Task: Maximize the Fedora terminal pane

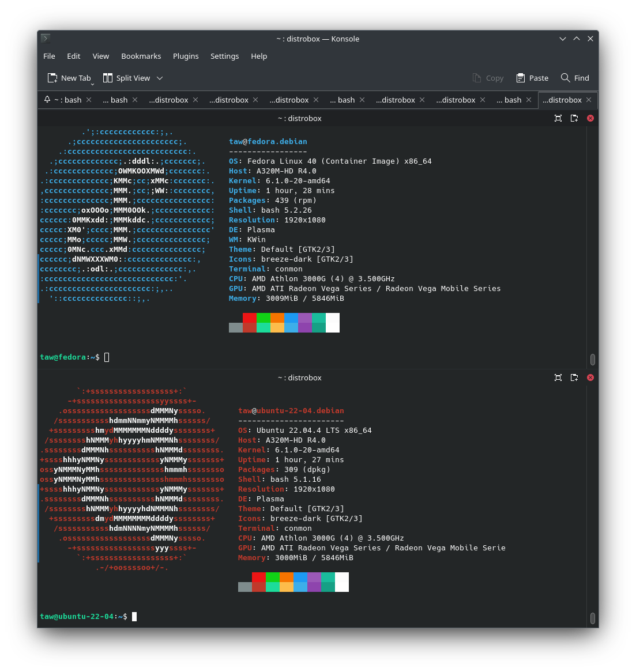Action: [x=558, y=118]
